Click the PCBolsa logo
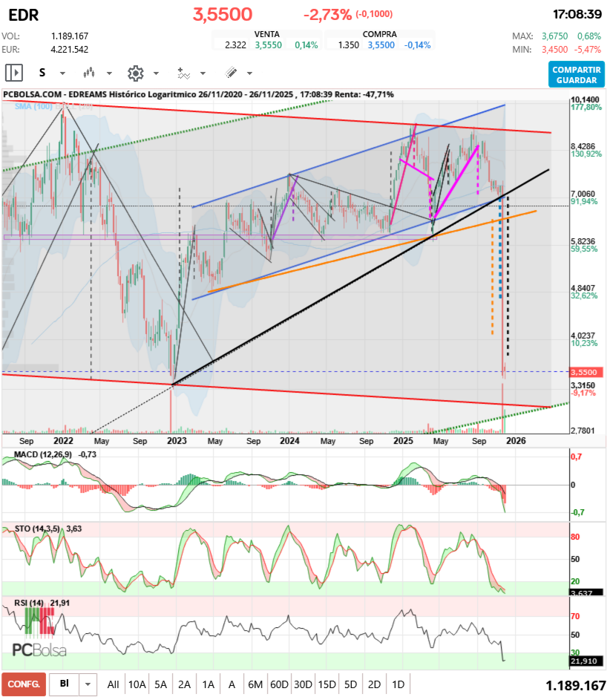 (x=39, y=650)
